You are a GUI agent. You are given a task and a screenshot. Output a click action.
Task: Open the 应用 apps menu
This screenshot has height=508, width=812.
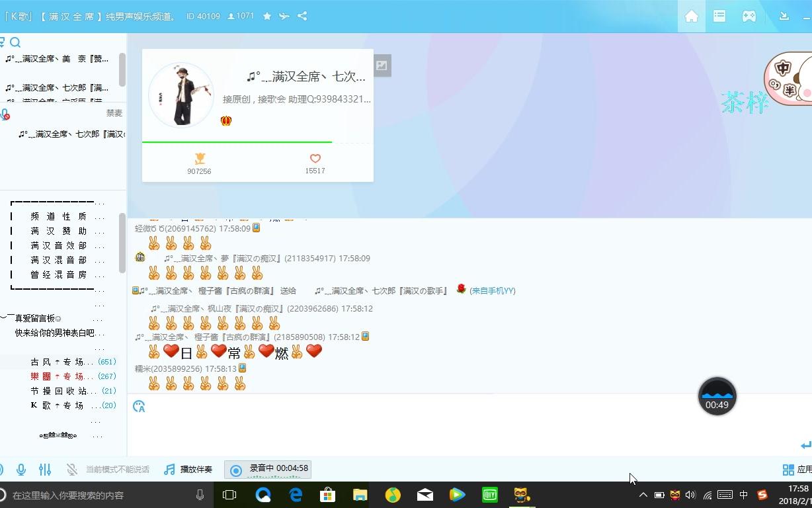pyautogui.click(x=797, y=470)
